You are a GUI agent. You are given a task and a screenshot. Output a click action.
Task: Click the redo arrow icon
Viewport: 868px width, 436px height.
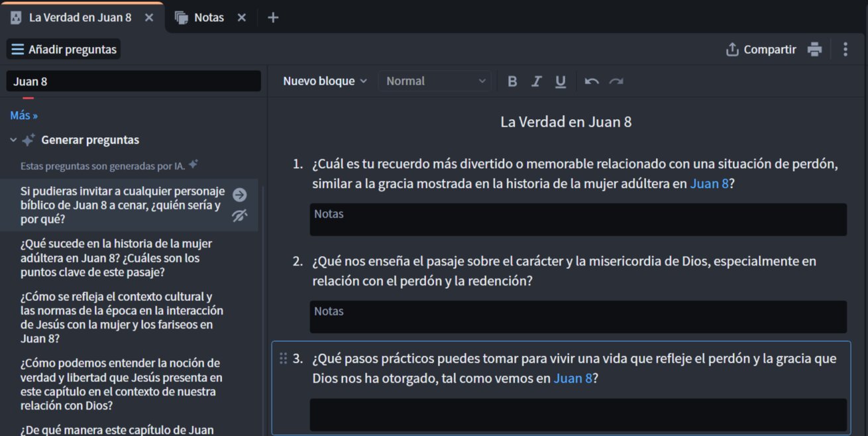tap(616, 82)
